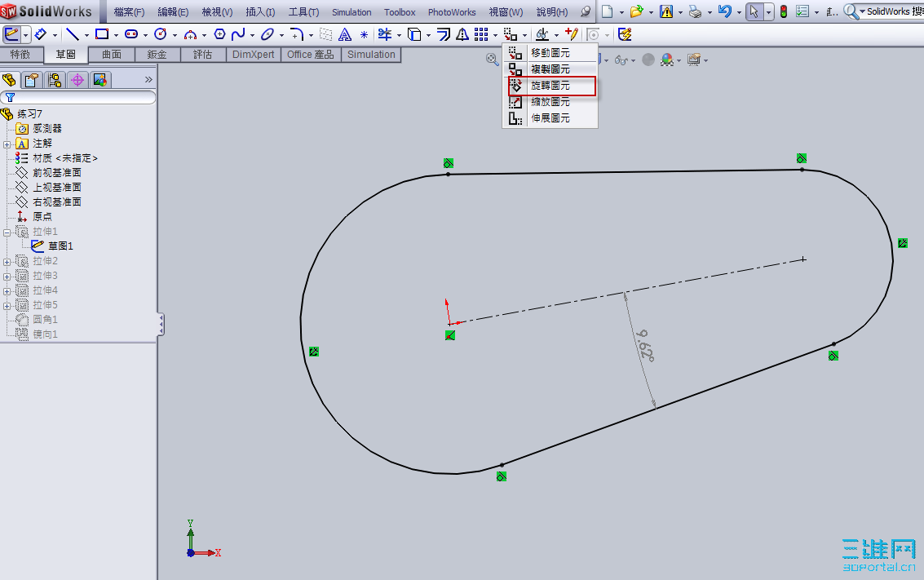Click the Sketch Text tool icon
924x580 pixels.
click(345, 35)
